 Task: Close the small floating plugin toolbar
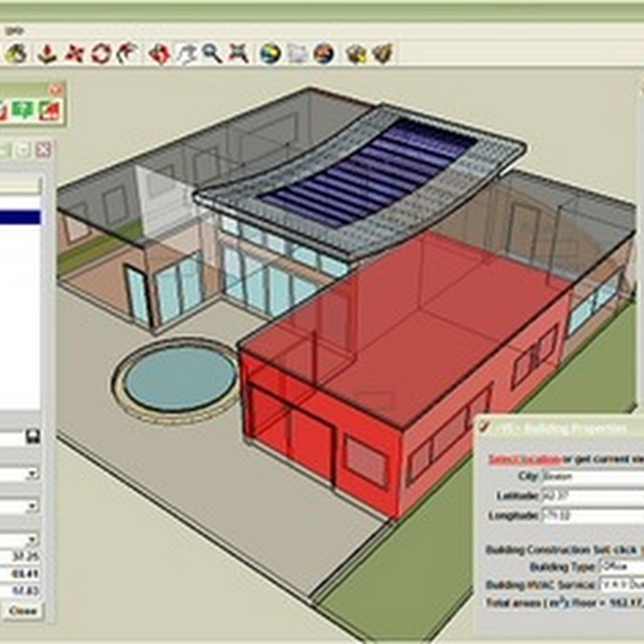coord(56,89)
